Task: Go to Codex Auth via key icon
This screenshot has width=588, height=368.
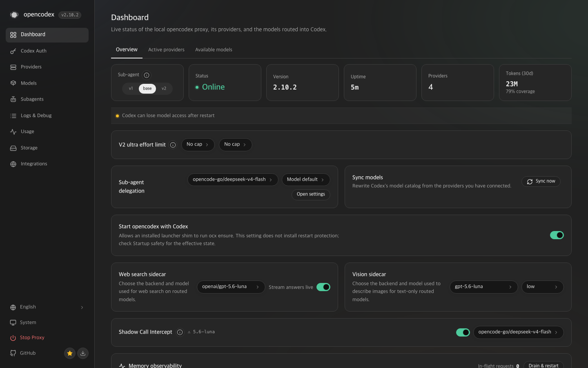Action: point(13,51)
